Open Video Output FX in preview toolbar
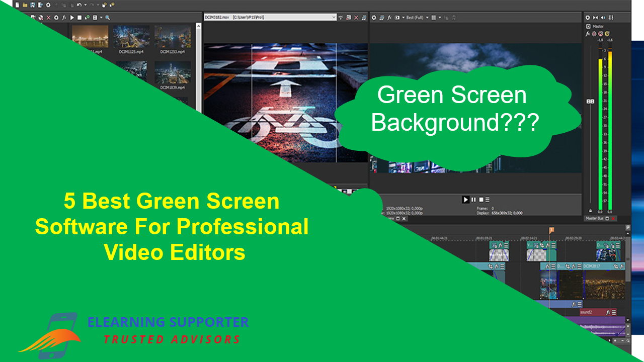The image size is (644, 362). click(389, 18)
